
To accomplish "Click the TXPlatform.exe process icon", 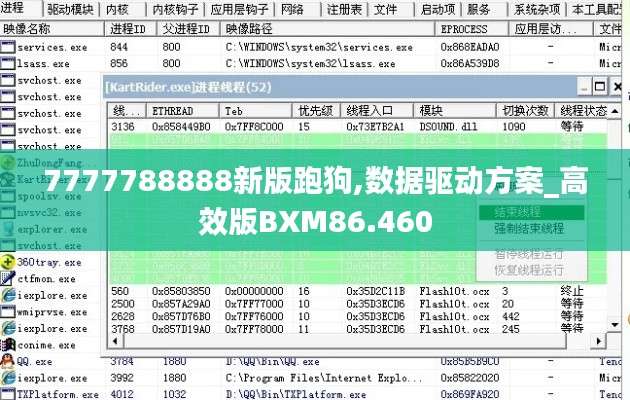I will pos(8,394).
